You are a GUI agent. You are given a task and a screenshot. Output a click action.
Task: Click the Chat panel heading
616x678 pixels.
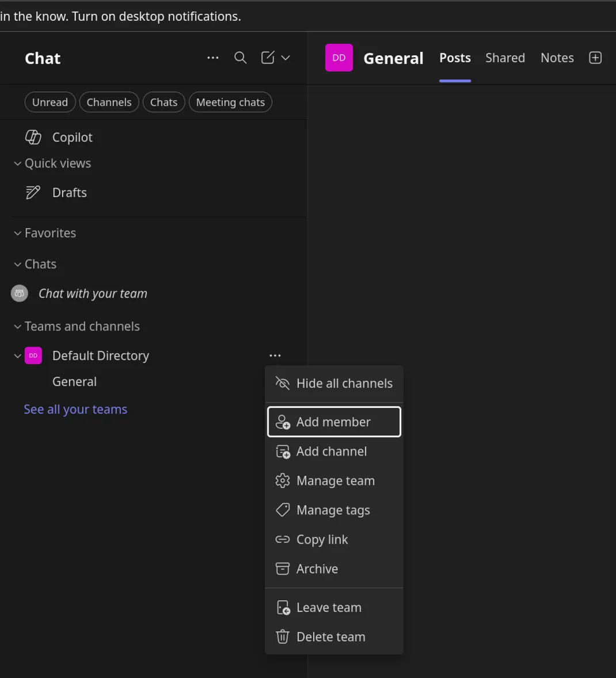[43, 58]
